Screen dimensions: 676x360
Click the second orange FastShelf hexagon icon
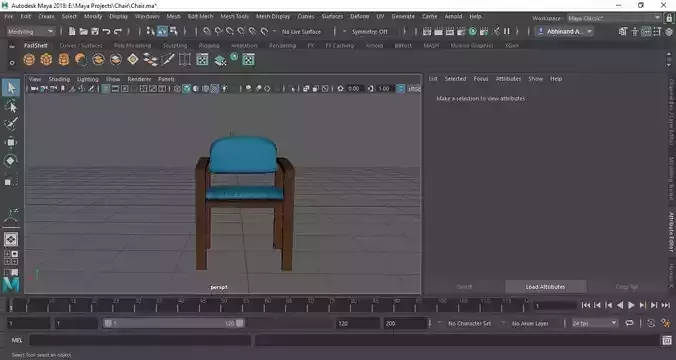tap(47, 59)
